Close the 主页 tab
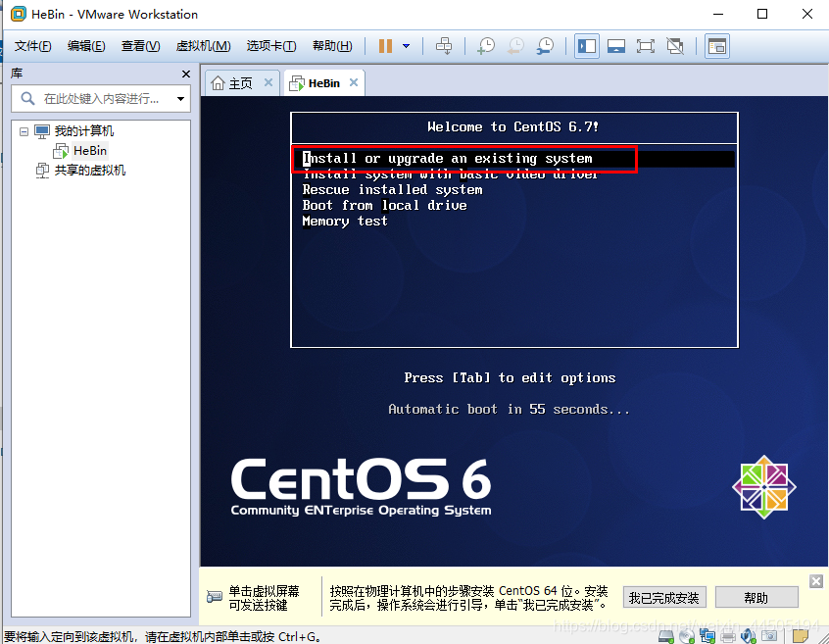The width and height of the screenshot is (829, 644). [x=268, y=82]
